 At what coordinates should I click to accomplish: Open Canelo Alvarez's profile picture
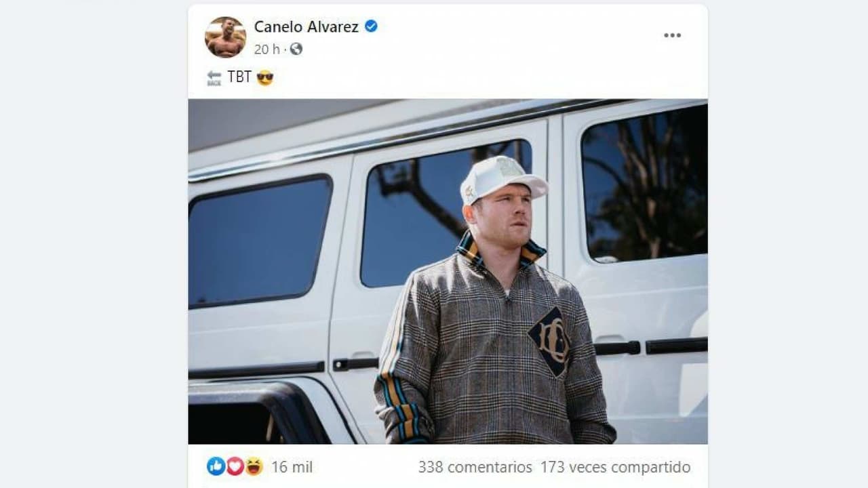(x=225, y=37)
